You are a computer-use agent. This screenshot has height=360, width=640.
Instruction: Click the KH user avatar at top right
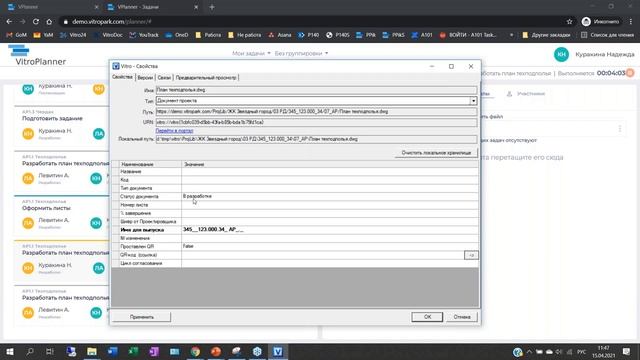pyautogui.click(x=561, y=54)
